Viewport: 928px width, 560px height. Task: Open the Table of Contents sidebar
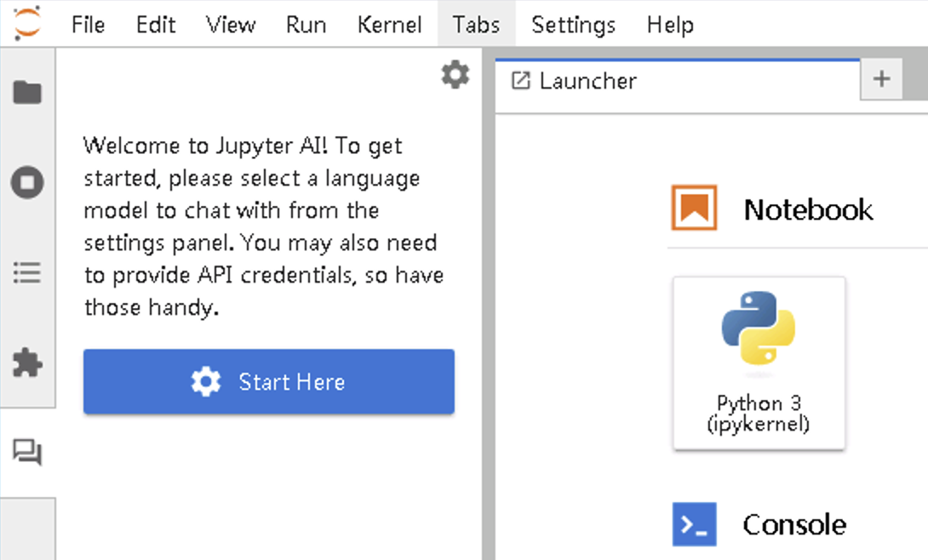click(27, 273)
